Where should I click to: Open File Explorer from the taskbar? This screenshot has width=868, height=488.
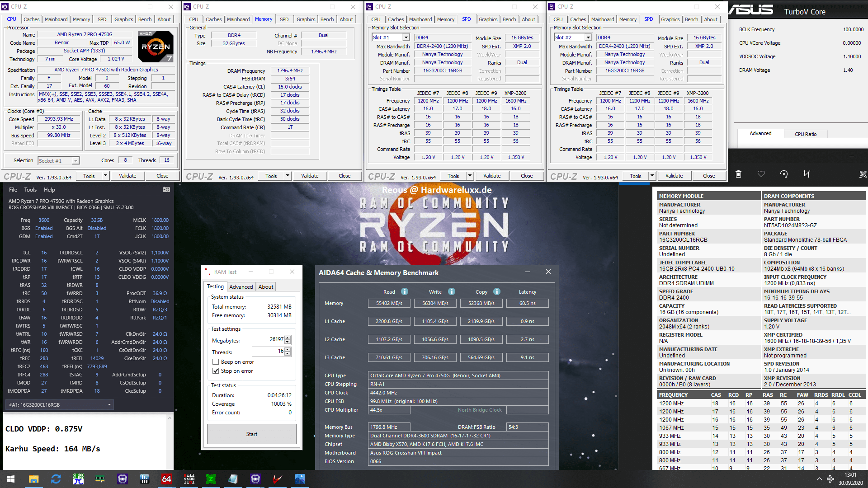33,479
